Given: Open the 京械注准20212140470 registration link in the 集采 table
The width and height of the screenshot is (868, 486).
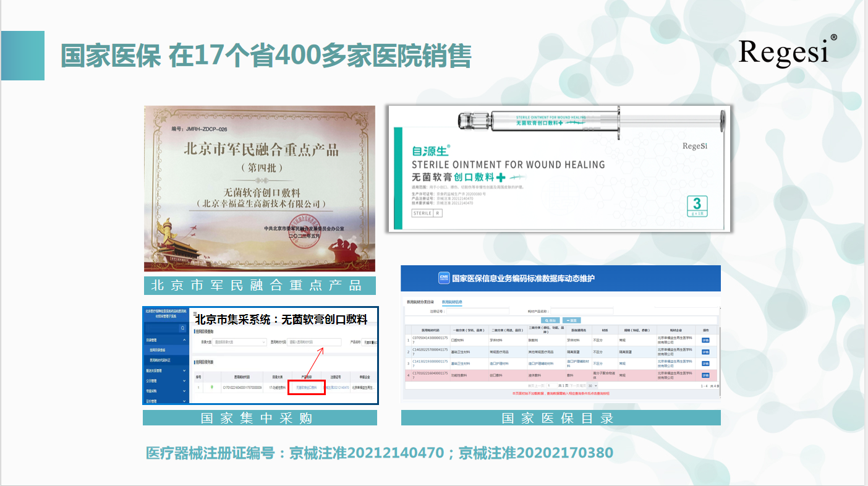Looking at the screenshot, I should coord(338,388).
